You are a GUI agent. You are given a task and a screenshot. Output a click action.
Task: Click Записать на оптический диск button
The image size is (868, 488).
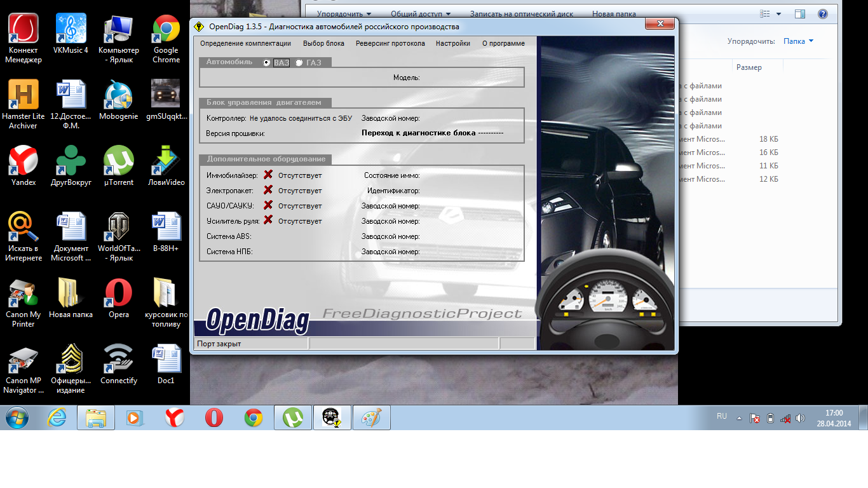pos(521,14)
